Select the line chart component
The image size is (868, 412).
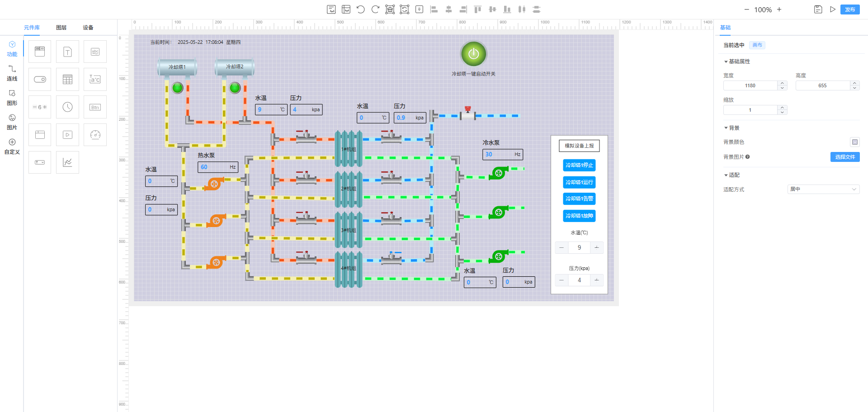coord(67,162)
